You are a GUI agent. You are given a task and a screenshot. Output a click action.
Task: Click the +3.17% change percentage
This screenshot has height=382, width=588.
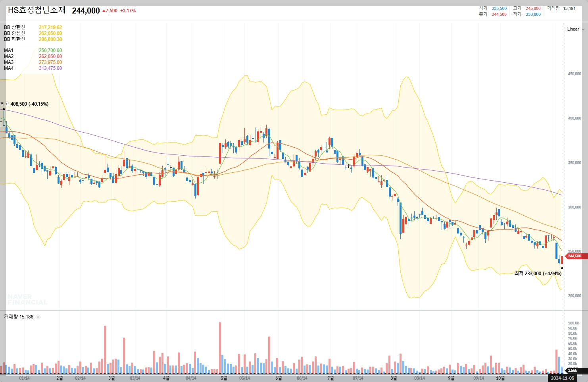(x=128, y=11)
